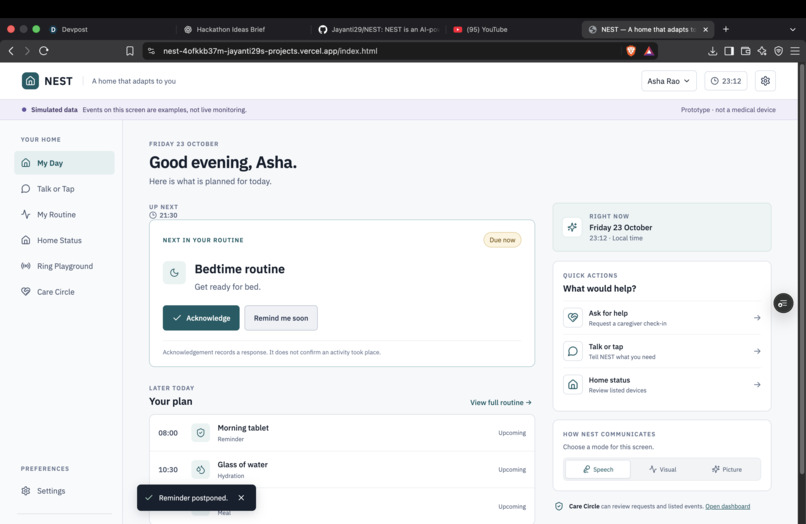This screenshot has height=524, width=806.
Task: Open browser hamburger menu
Action: click(x=795, y=50)
